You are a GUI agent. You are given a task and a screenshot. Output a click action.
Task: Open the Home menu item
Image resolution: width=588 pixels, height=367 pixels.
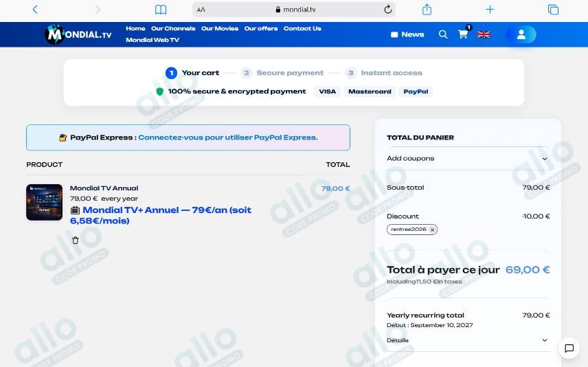click(x=135, y=28)
